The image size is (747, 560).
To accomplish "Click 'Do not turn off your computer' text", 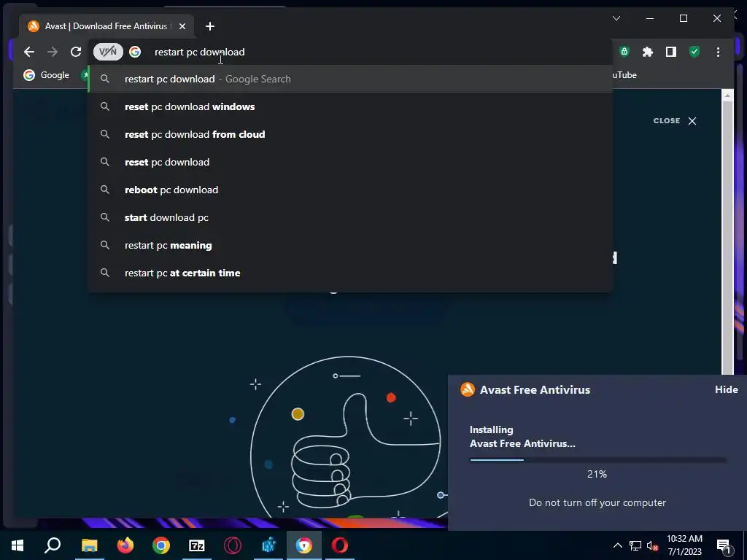I will click(x=597, y=503).
